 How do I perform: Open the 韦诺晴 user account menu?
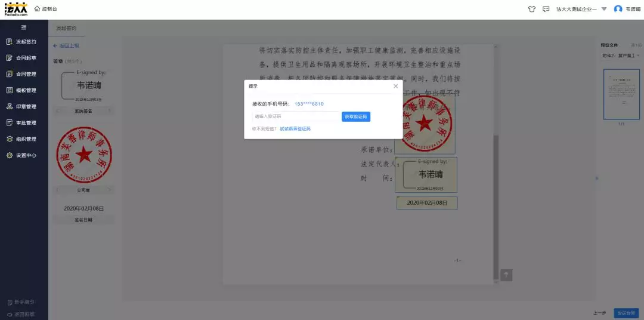pyautogui.click(x=627, y=9)
